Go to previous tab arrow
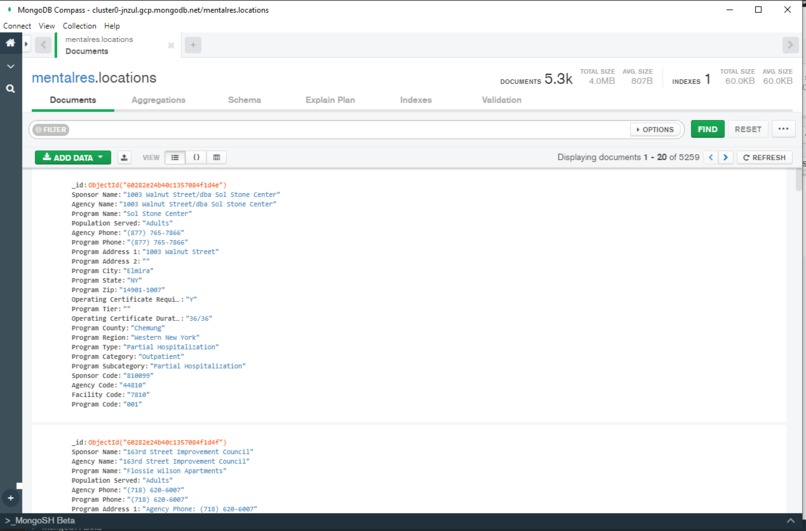 pos(43,45)
